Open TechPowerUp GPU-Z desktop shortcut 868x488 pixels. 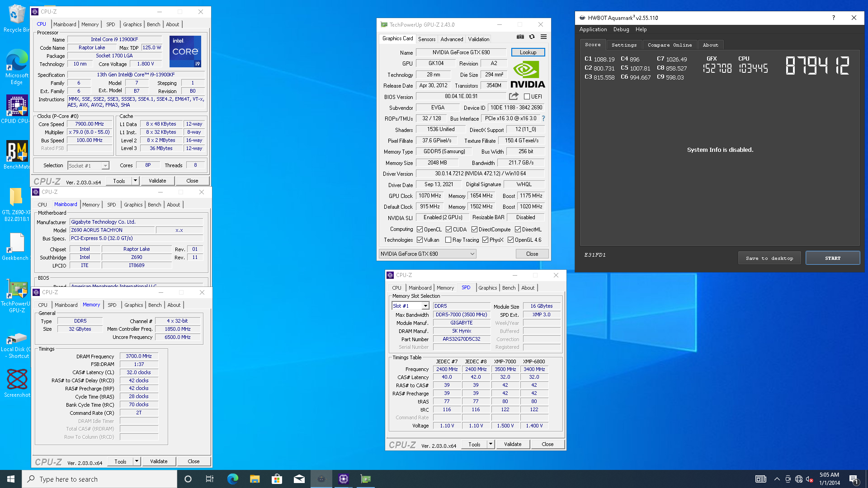coord(16,296)
